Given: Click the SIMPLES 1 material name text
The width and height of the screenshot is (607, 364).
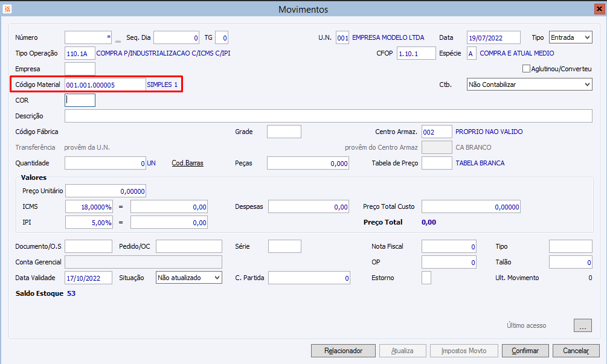Looking at the screenshot, I should (x=162, y=85).
